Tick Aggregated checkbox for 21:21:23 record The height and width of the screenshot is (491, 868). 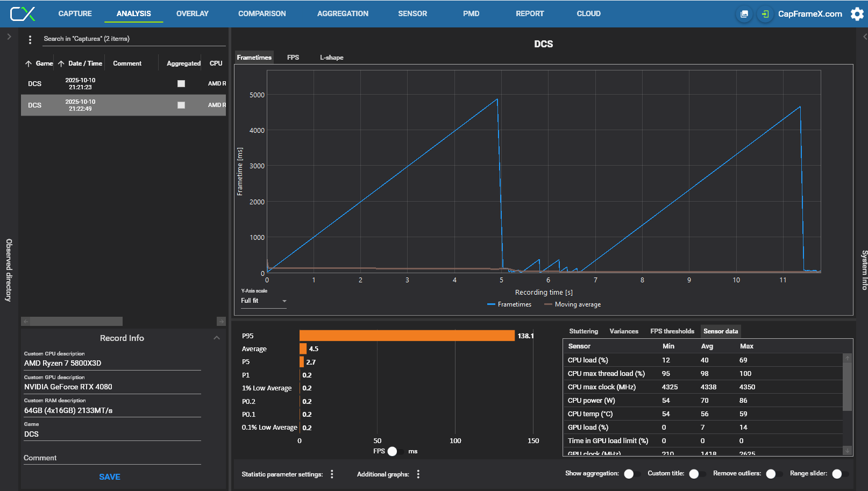coord(181,83)
